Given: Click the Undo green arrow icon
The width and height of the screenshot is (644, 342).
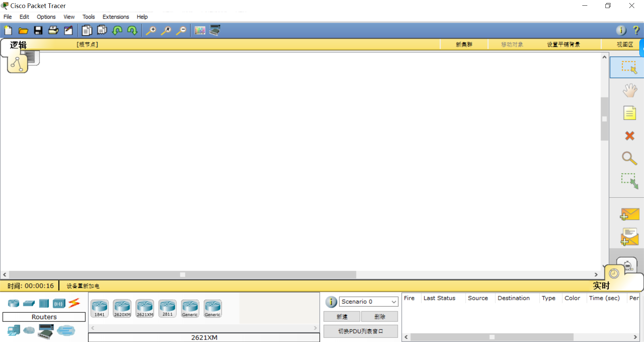Looking at the screenshot, I should 117,31.
